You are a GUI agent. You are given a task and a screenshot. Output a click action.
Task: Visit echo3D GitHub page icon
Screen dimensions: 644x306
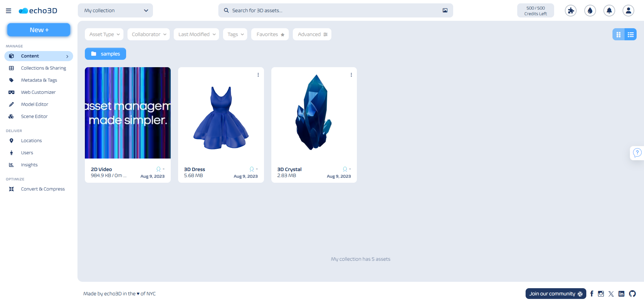(632, 294)
